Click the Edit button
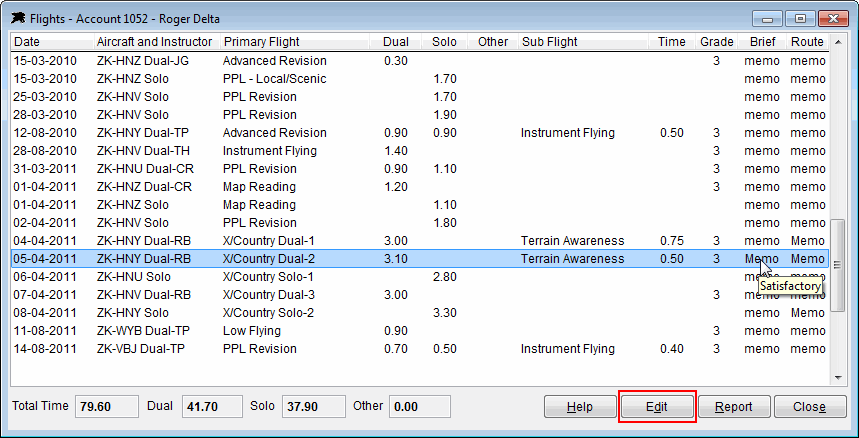The height and width of the screenshot is (438, 859). click(656, 407)
